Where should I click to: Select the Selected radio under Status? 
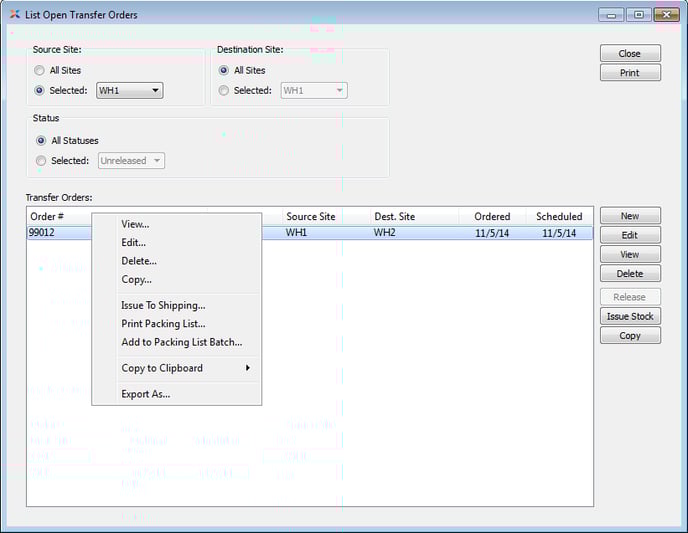(40, 161)
